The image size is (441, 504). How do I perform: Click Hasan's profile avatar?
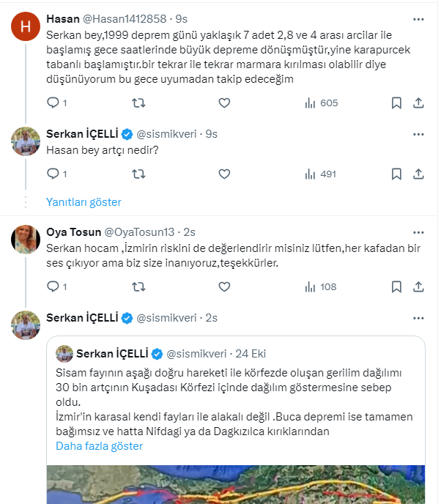click(26, 27)
